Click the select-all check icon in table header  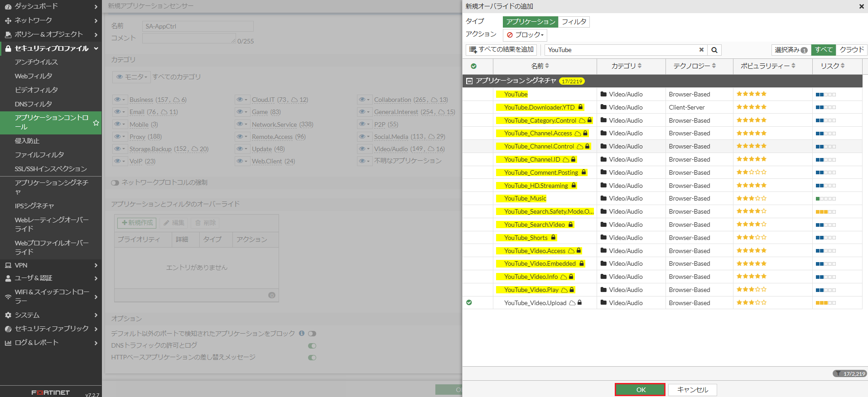click(x=473, y=66)
